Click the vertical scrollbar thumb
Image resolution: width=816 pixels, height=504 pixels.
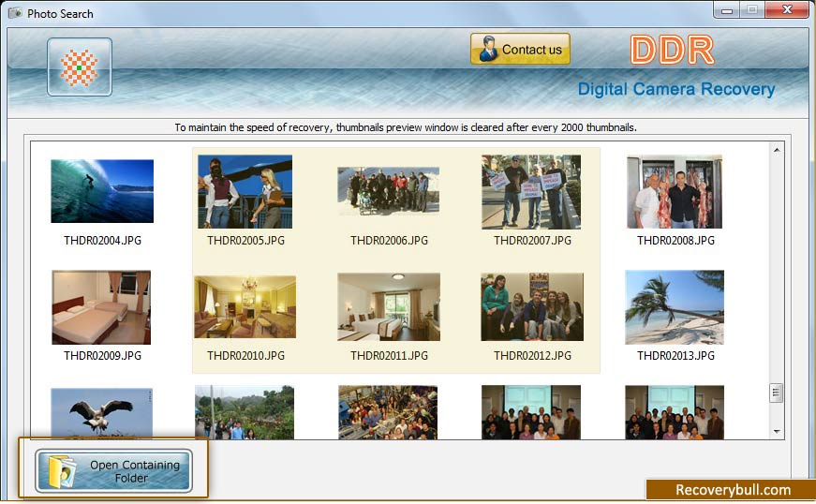pyautogui.click(x=776, y=393)
